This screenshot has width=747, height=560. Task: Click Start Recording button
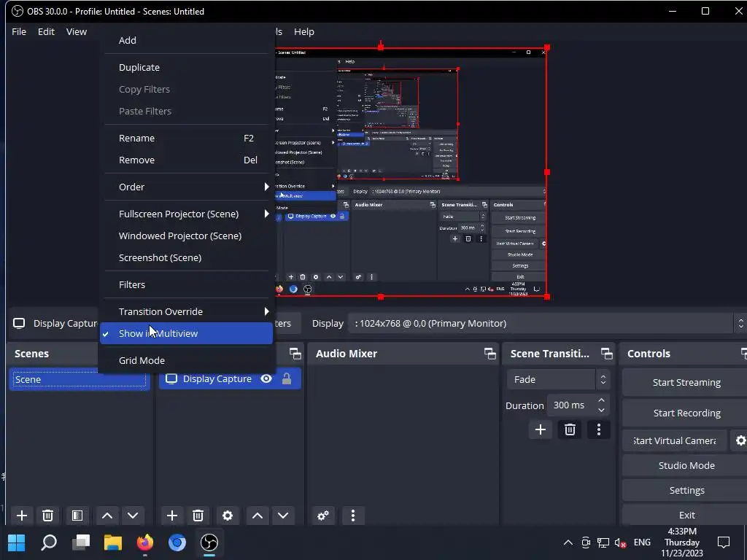click(x=686, y=413)
